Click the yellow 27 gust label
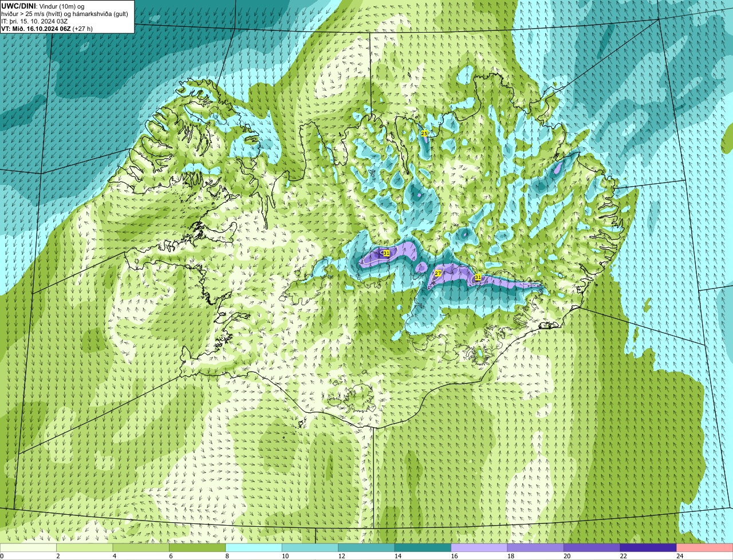 [x=438, y=273]
